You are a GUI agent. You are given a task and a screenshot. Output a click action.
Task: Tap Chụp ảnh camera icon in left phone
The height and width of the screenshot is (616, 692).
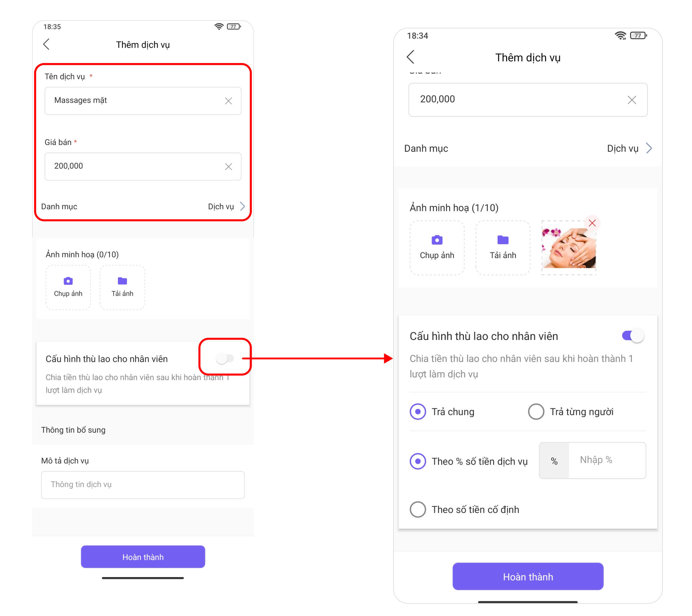pos(68,281)
